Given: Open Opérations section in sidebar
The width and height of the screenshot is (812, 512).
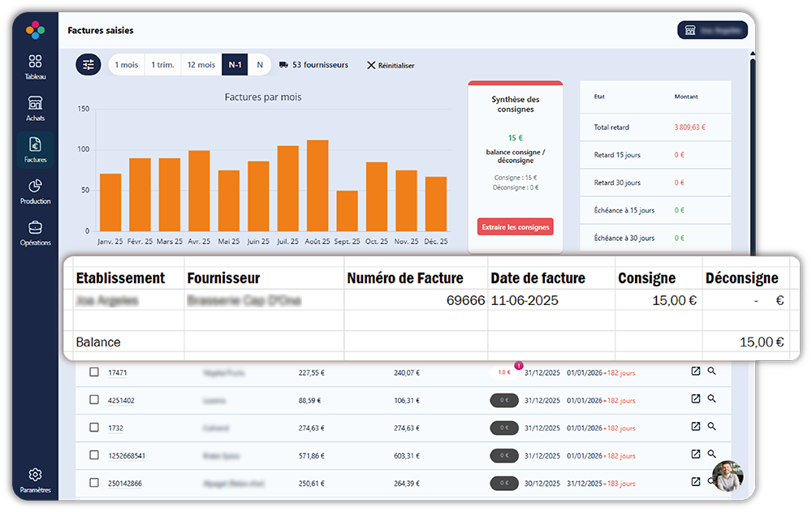Looking at the screenshot, I should tap(35, 232).
